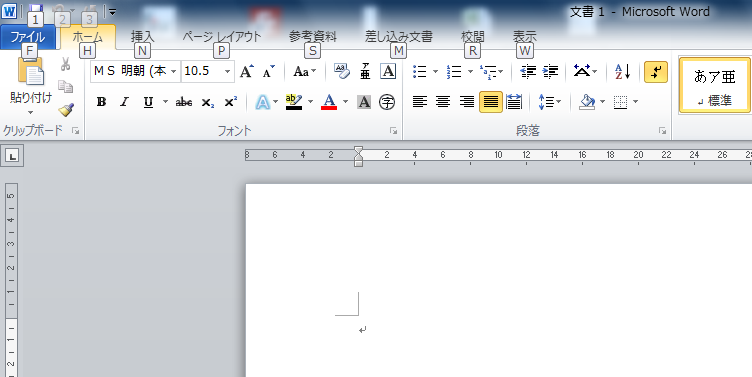
Task: Switch to the 差し込み文書 tab
Action: (399, 37)
